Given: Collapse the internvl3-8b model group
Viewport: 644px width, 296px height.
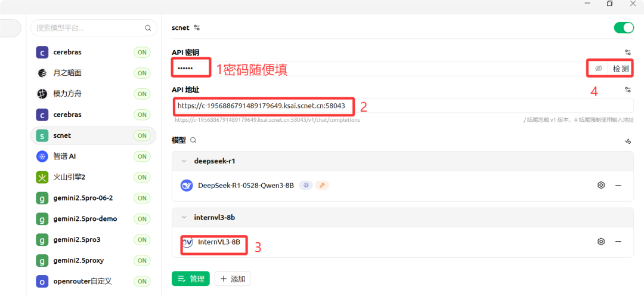Looking at the screenshot, I should tap(184, 217).
